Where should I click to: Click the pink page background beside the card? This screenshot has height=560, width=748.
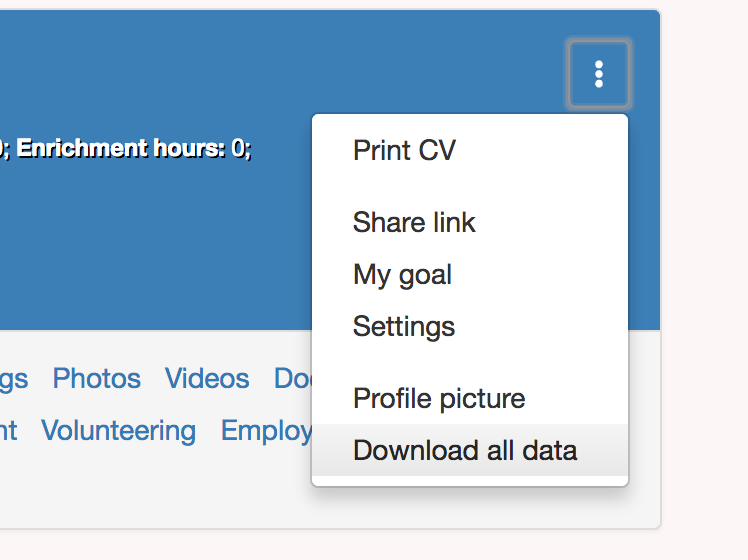coord(704,300)
